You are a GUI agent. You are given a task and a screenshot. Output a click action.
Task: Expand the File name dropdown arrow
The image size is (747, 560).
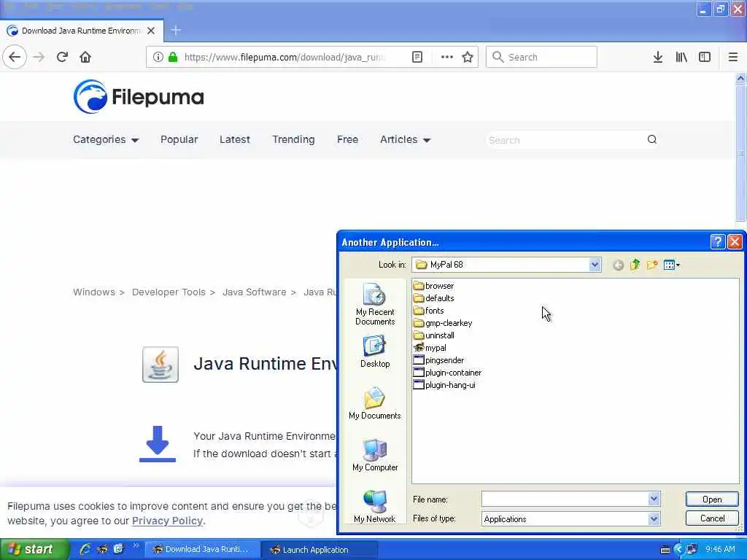click(654, 499)
